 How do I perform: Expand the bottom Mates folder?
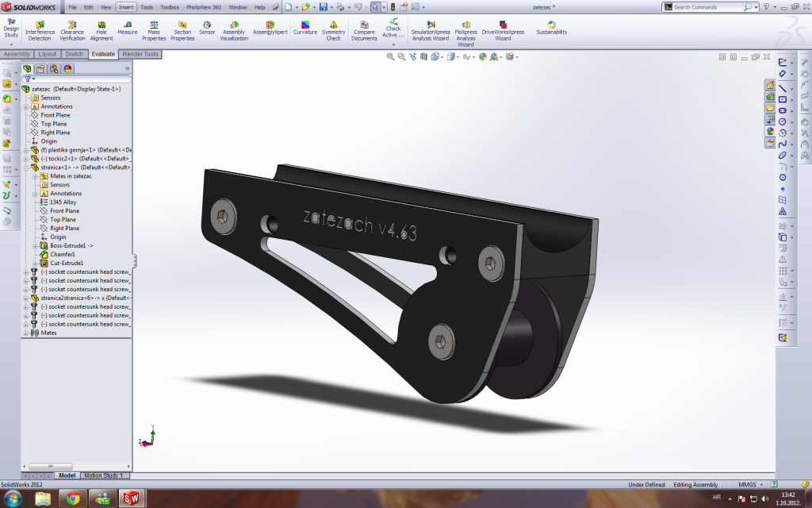pos(26,333)
